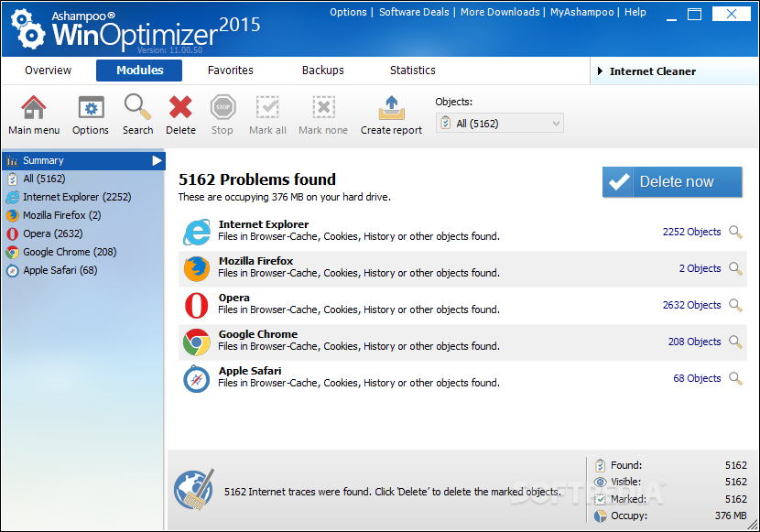Select Google Chrome (208) in sidebar
This screenshot has width=760, height=532.
[84, 252]
